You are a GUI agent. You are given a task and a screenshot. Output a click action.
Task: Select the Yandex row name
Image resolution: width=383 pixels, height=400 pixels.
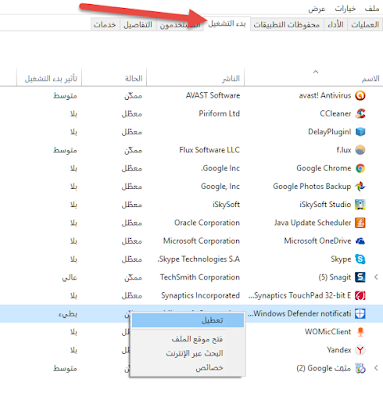(339, 350)
